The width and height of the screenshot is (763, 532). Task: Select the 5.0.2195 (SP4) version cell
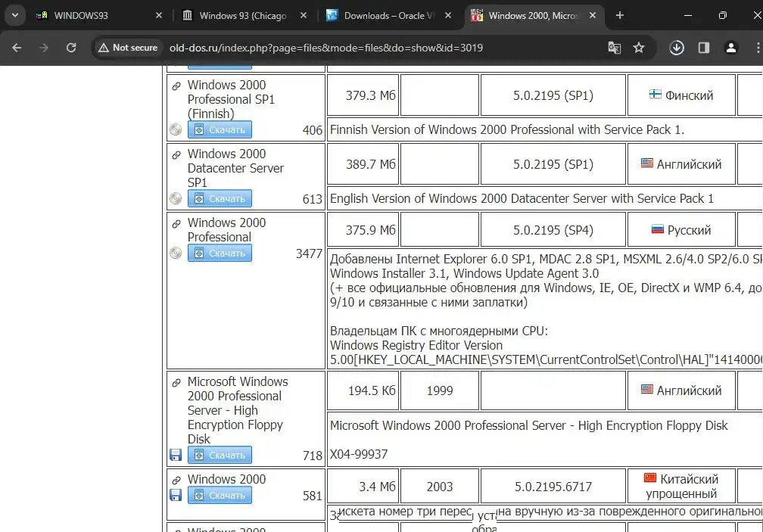[x=553, y=230]
